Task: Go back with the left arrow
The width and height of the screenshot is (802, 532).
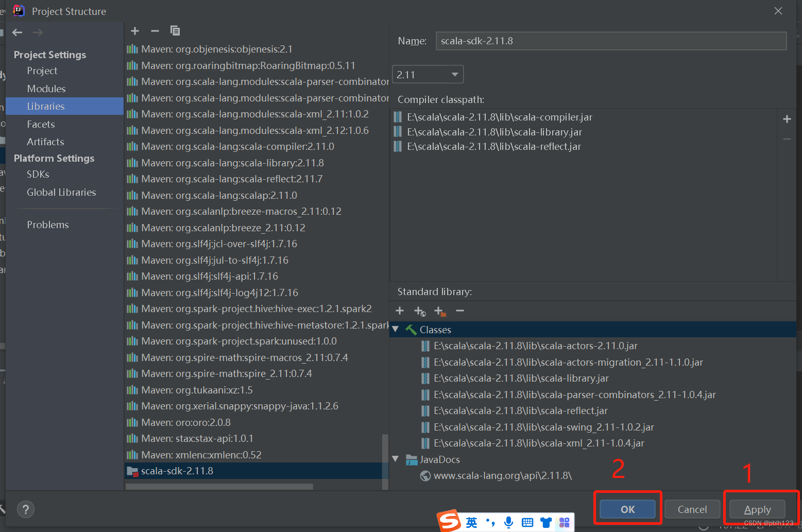Action: coord(18,32)
